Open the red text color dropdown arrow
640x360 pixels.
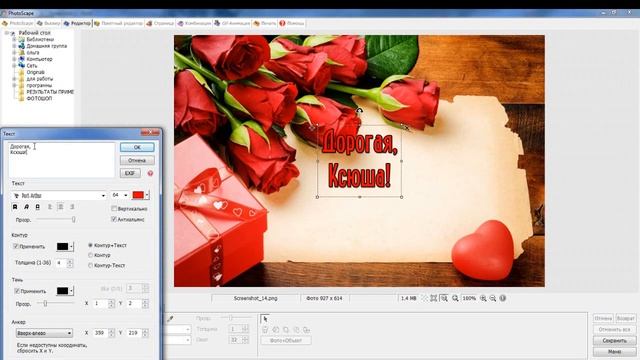pyautogui.click(x=147, y=195)
